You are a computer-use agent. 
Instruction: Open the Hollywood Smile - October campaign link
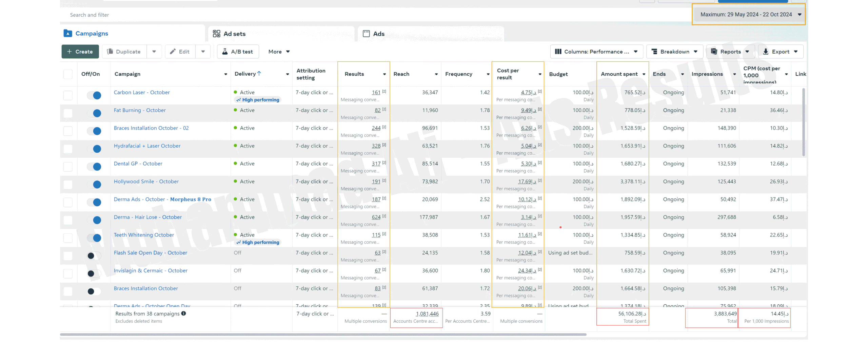[x=146, y=182]
